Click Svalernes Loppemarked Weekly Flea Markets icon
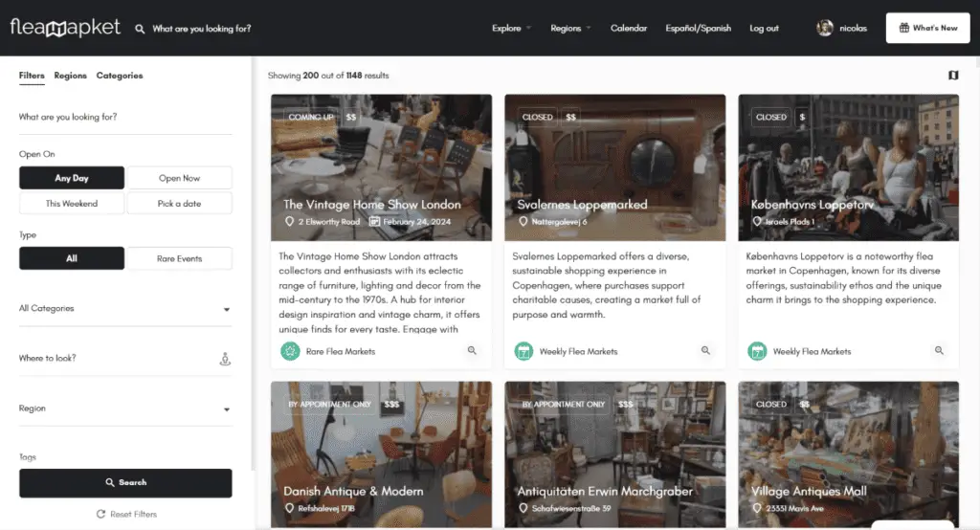This screenshot has width=980, height=530. [523, 351]
